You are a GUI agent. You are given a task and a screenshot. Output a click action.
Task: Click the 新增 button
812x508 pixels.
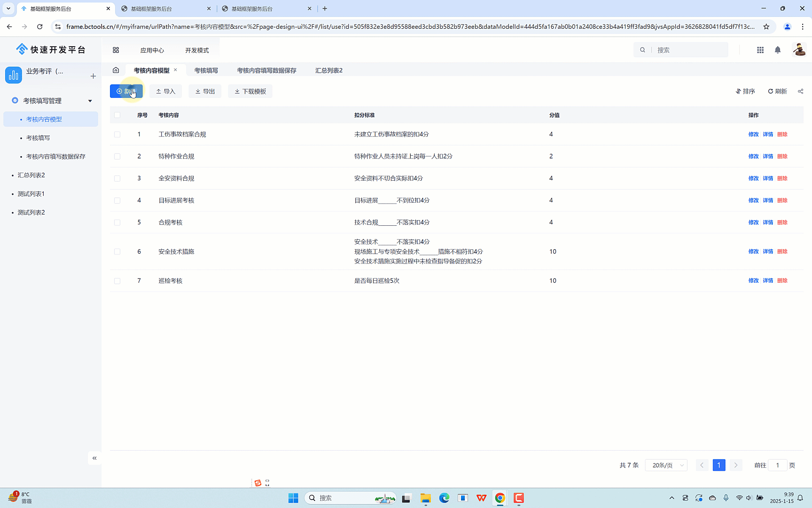point(126,91)
